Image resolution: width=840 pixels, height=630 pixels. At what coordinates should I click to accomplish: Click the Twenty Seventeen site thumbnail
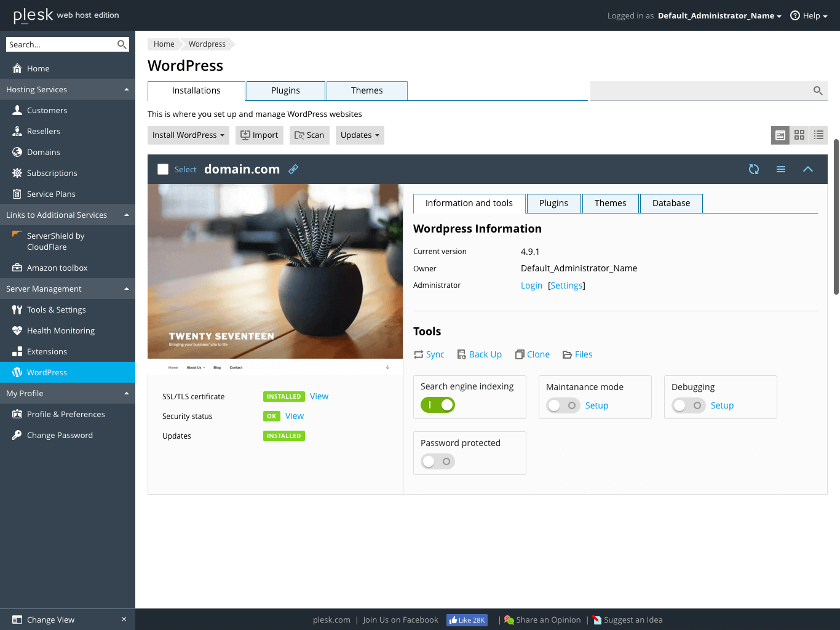(275, 279)
